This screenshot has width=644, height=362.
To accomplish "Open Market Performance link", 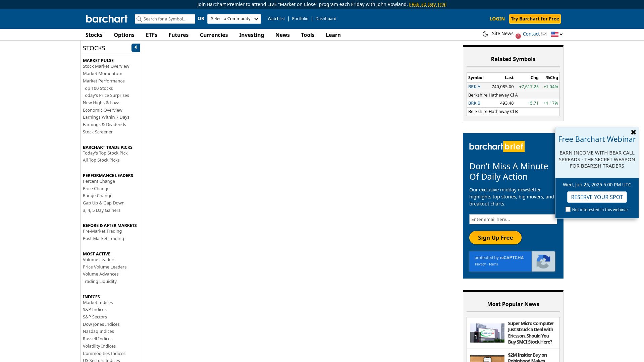I will click(x=104, y=81).
